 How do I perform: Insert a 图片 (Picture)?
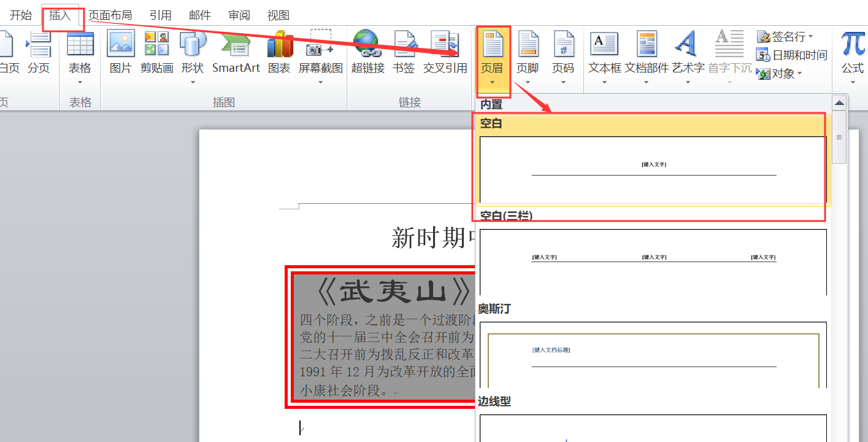point(121,53)
